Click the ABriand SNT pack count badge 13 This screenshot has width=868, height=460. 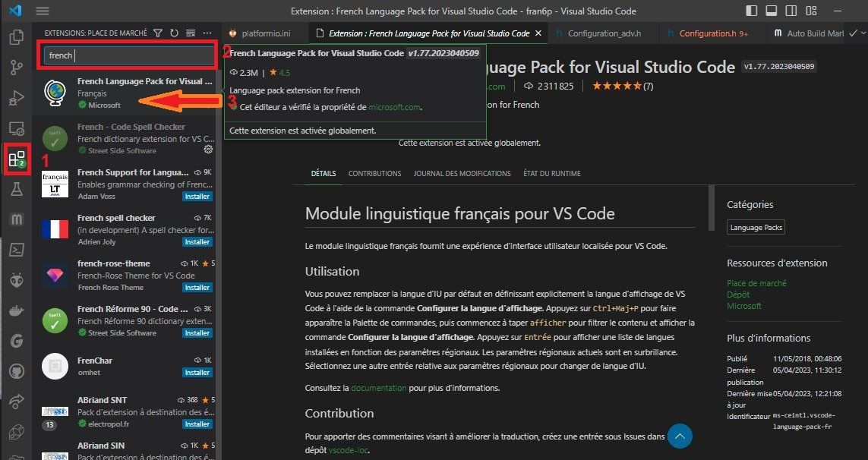coord(50,425)
